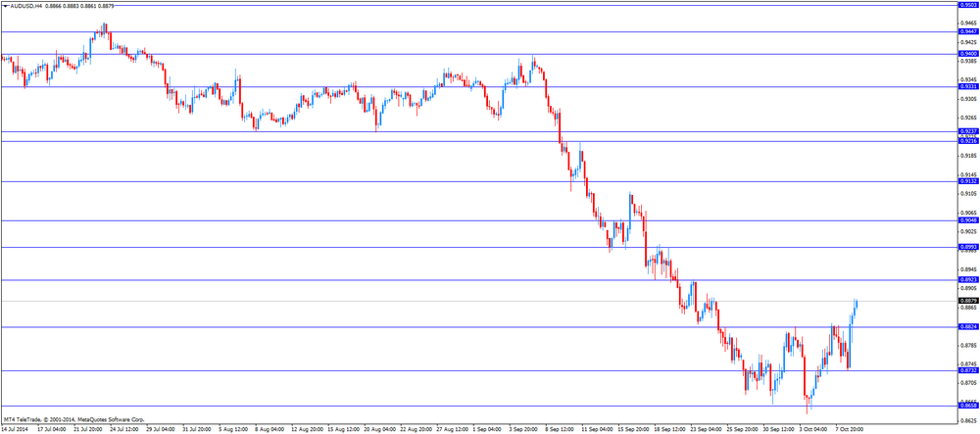Click the 18 Sep 12:00 time label

tap(668, 430)
